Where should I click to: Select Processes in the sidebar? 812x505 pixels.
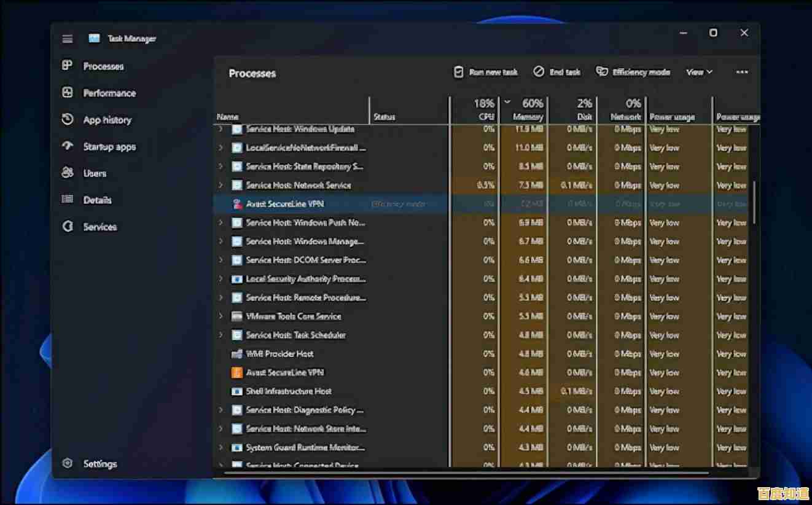102,66
